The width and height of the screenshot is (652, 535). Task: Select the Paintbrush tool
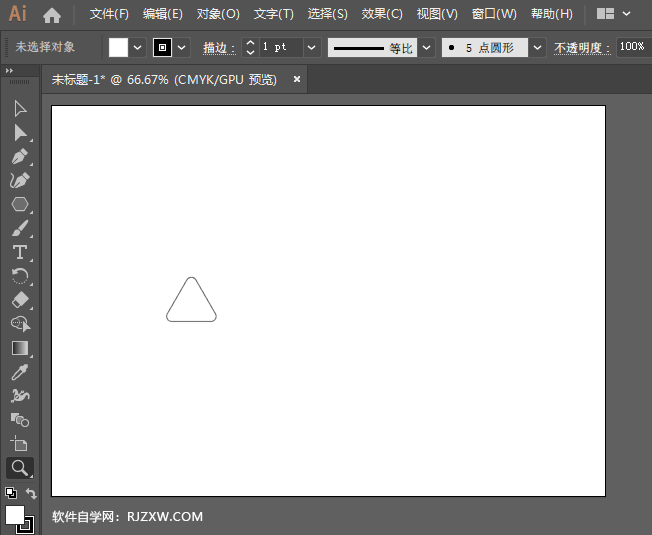point(20,228)
